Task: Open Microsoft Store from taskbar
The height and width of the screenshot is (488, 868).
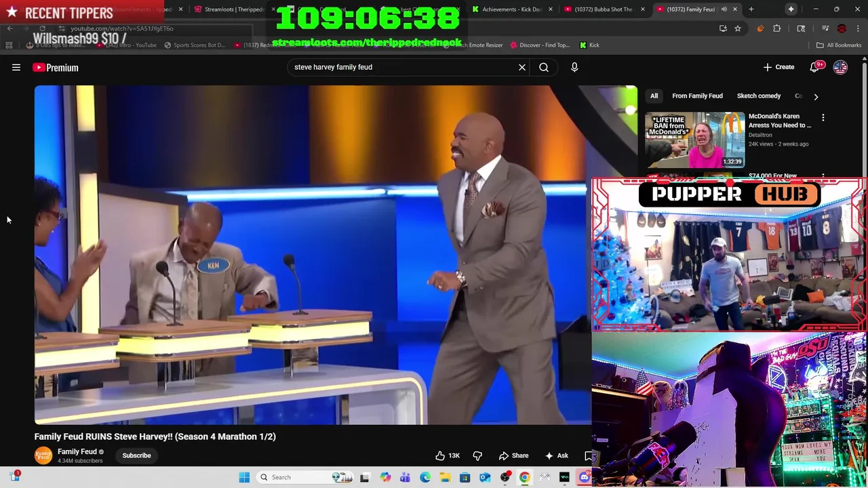Action: 465,477
